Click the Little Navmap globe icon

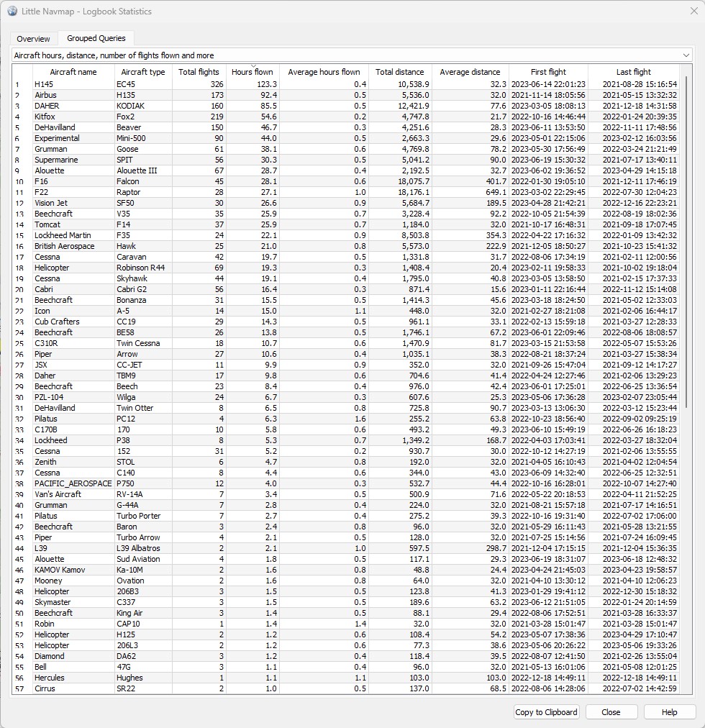12,12
